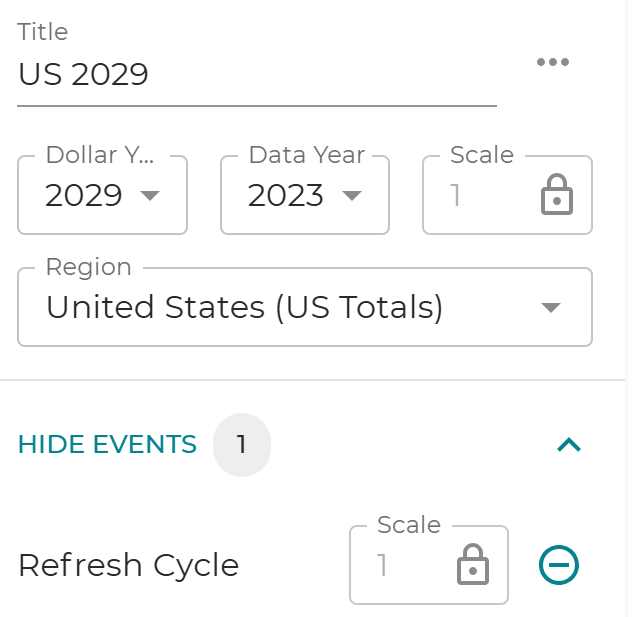Viewport: 642px width, 617px height.
Task: Collapse the events section using the chevron
Action: pyautogui.click(x=568, y=445)
